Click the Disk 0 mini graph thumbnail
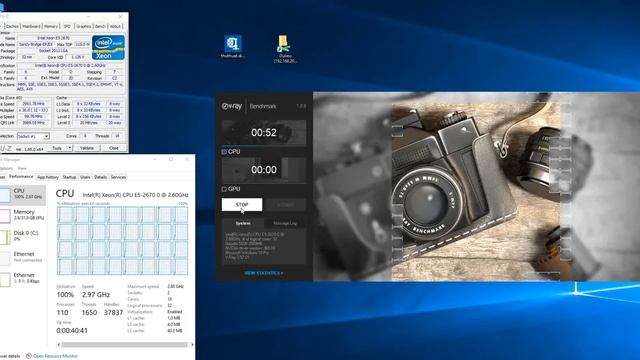Viewport: 640px width, 360px height. pos(5,237)
